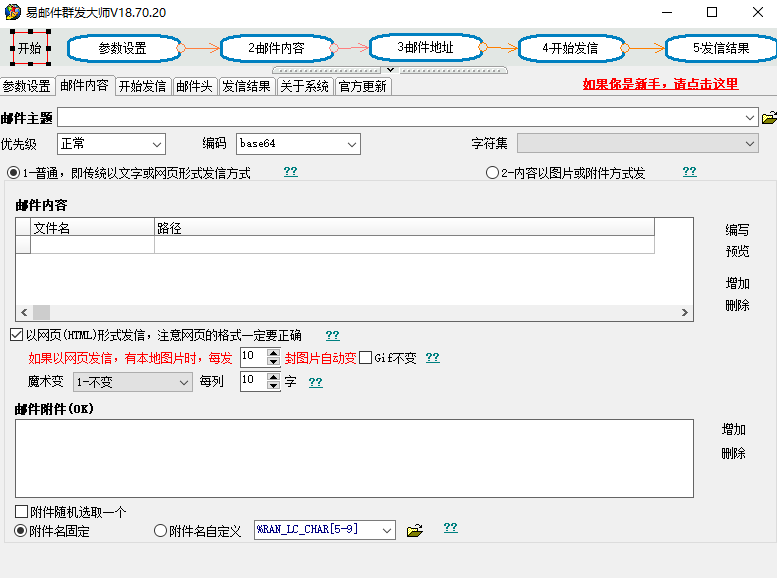
Task: Click the 2邮件内容 workflow bubble
Action: click(x=277, y=48)
